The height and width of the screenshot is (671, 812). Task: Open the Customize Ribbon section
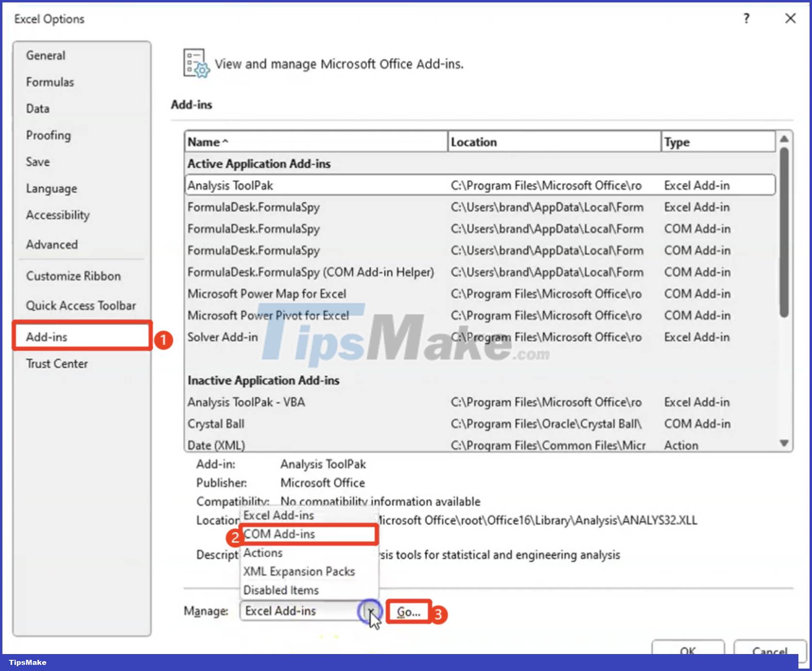coord(73,276)
